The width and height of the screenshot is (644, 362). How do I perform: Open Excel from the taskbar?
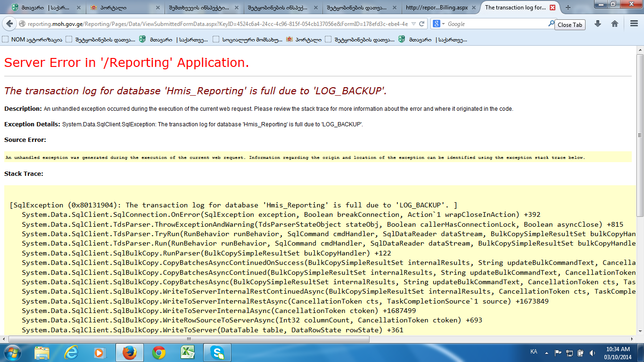188,352
